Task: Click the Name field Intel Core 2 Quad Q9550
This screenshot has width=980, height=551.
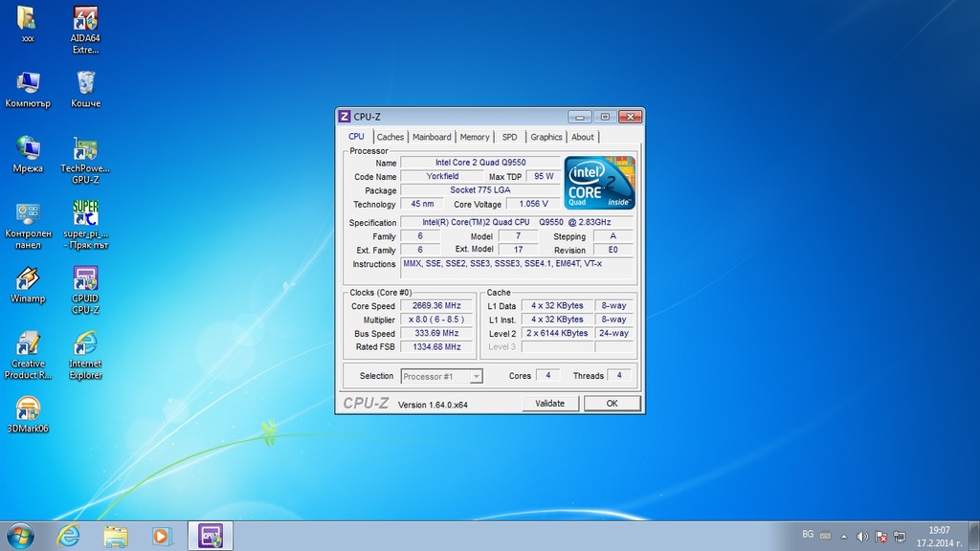Action: 480,163
